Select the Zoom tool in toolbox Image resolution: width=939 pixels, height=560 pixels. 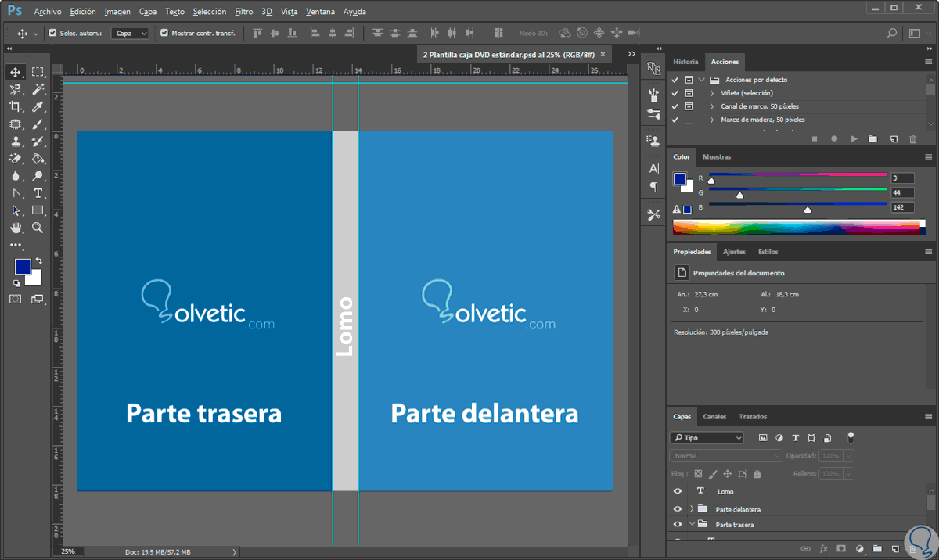38,228
